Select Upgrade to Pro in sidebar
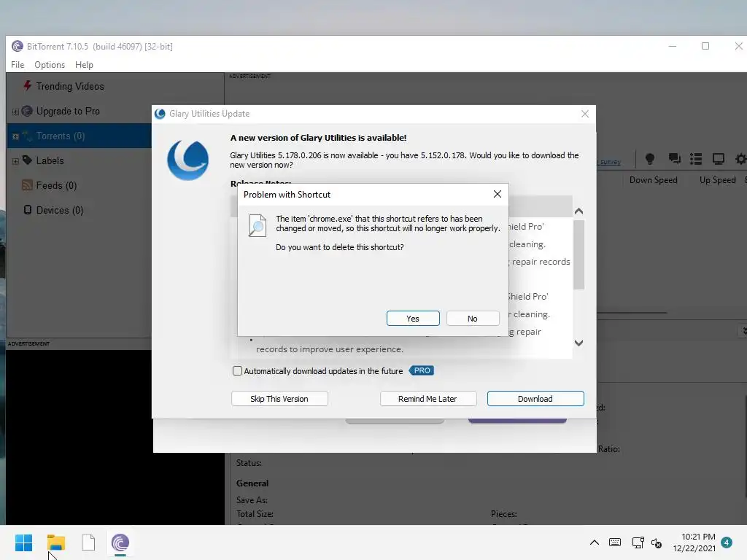 coord(68,111)
